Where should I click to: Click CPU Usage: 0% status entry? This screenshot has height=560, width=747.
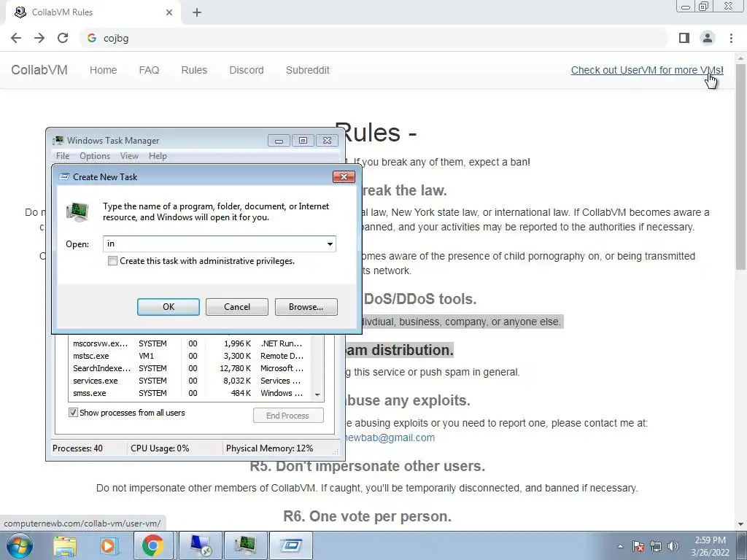click(160, 448)
